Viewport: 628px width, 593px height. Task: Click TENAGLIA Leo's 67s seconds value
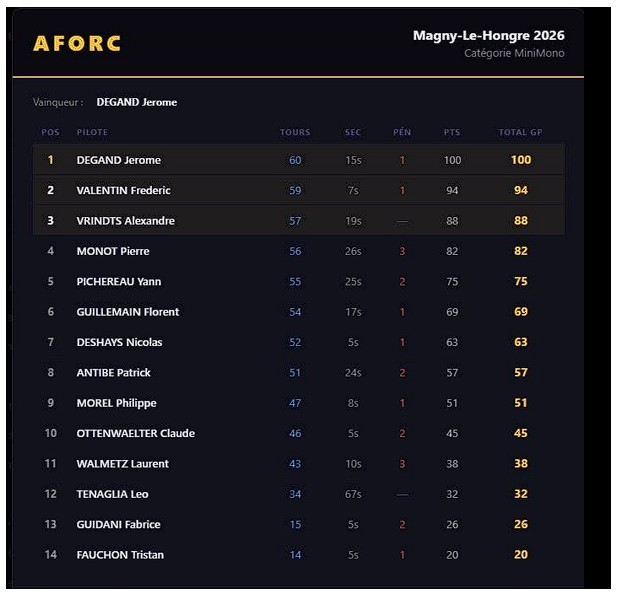[x=353, y=494]
